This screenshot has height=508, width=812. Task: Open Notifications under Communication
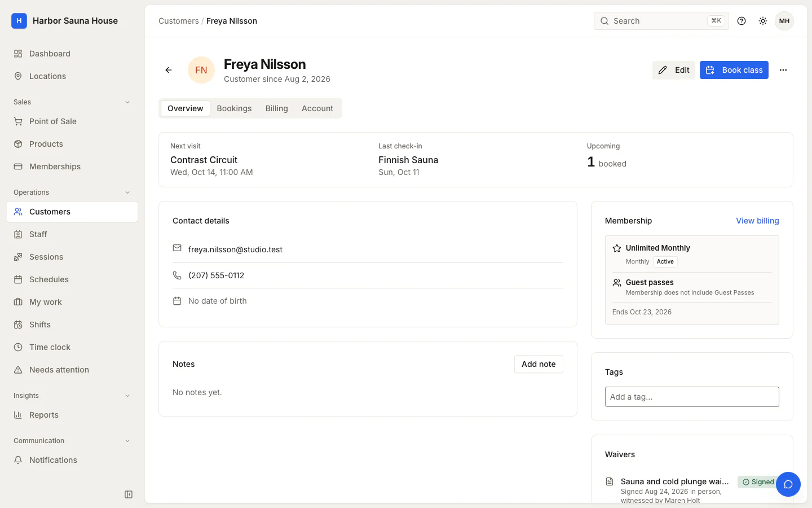[x=72, y=460]
